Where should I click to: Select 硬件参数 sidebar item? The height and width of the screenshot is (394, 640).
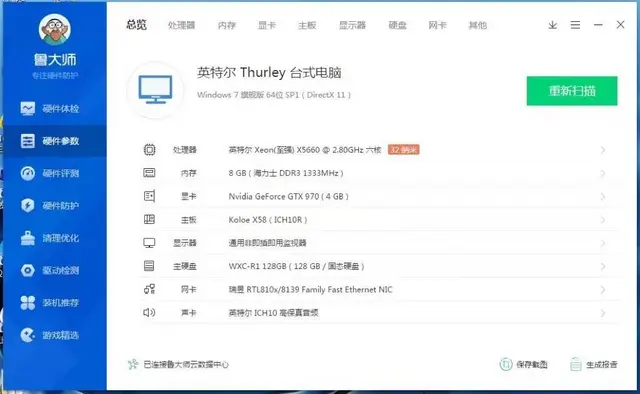pos(55,141)
